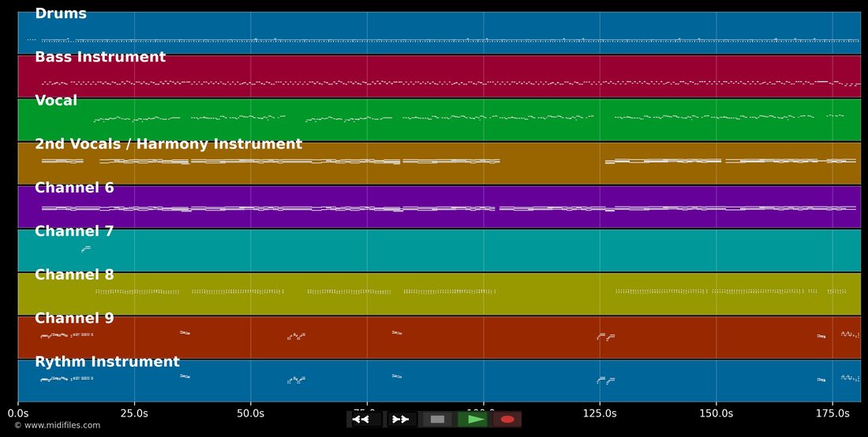Click the Vocal track title text
This screenshot has width=868, height=437.
(x=56, y=101)
